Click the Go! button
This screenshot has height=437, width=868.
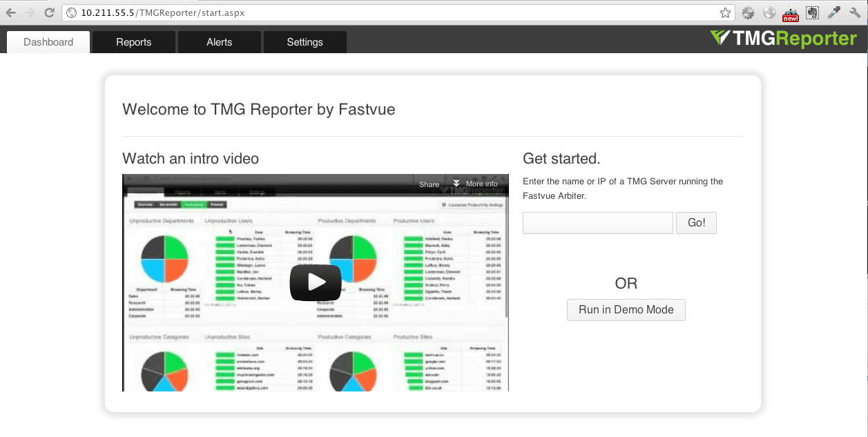click(x=696, y=223)
